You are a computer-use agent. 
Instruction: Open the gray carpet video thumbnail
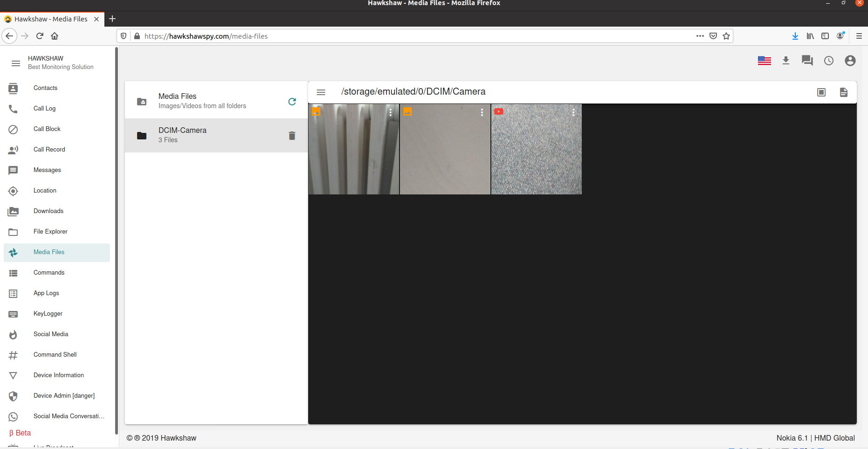tap(537, 149)
